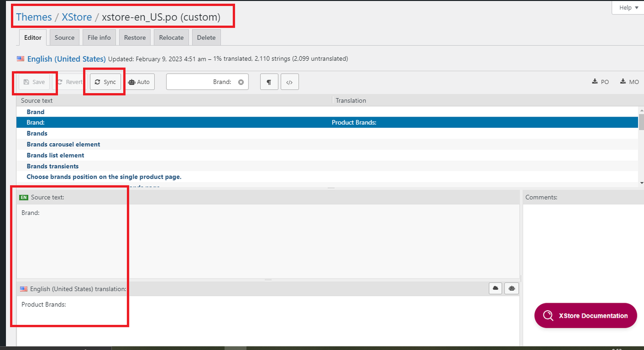Click the 'Product Brands:' translation cell

354,122
